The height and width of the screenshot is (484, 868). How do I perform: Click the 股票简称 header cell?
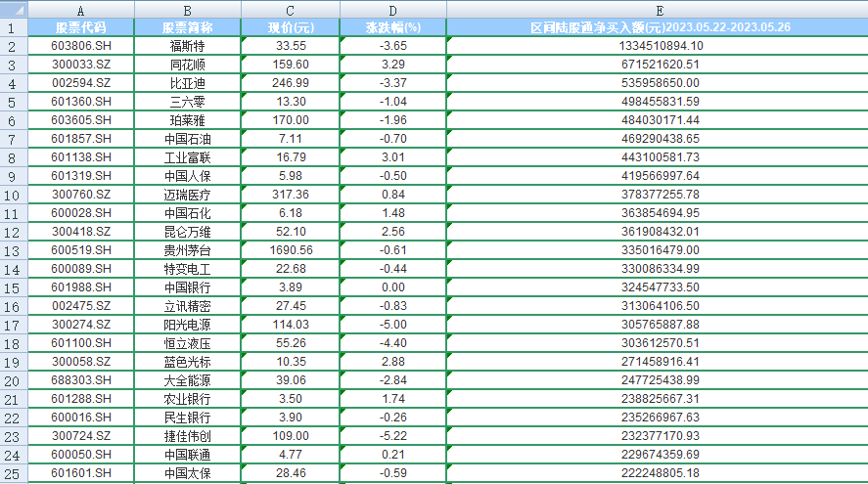click(x=188, y=27)
